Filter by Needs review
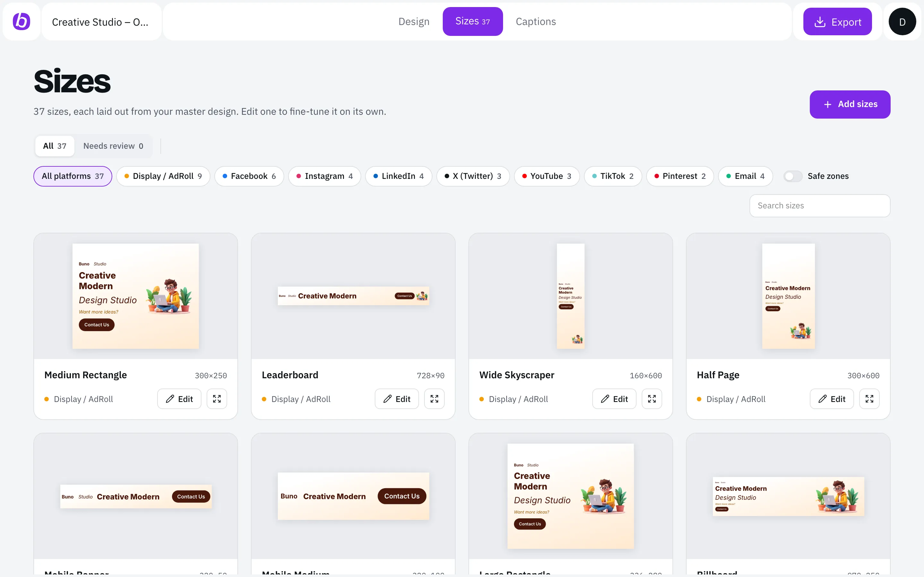 (x=113, y=146)
